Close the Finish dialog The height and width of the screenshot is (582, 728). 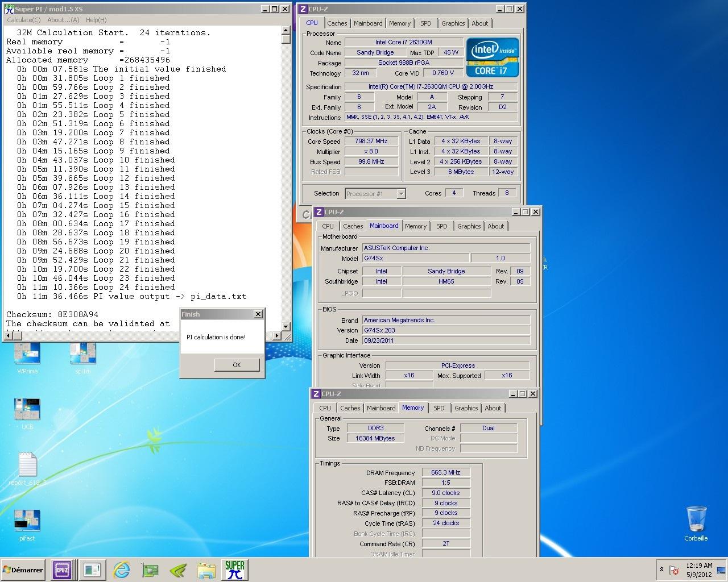click(x=258, y=314)
